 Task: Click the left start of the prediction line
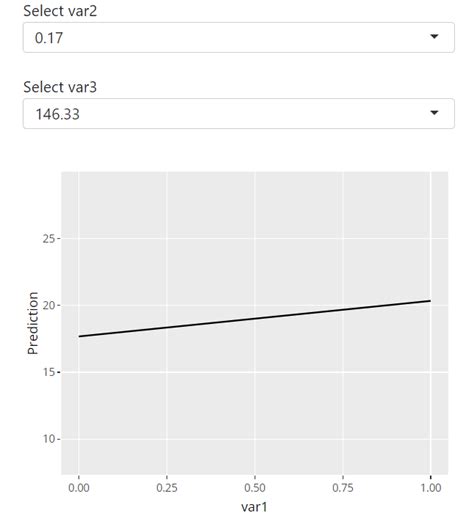point(79,336)
